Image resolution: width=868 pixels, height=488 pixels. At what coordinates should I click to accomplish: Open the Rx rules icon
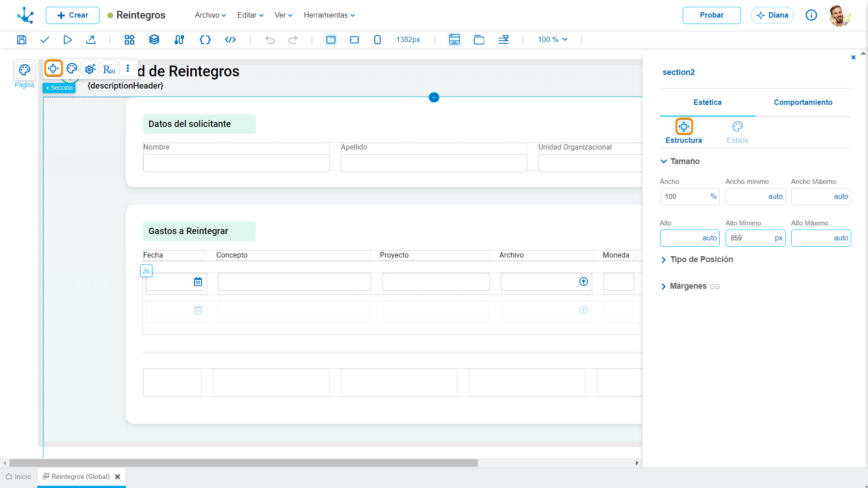(109, 69)
